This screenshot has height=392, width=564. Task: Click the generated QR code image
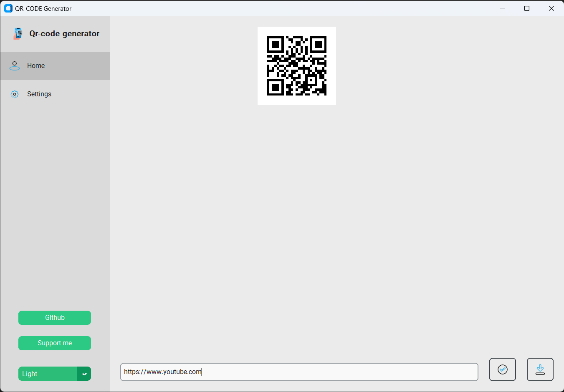click(x=296, y=65)
